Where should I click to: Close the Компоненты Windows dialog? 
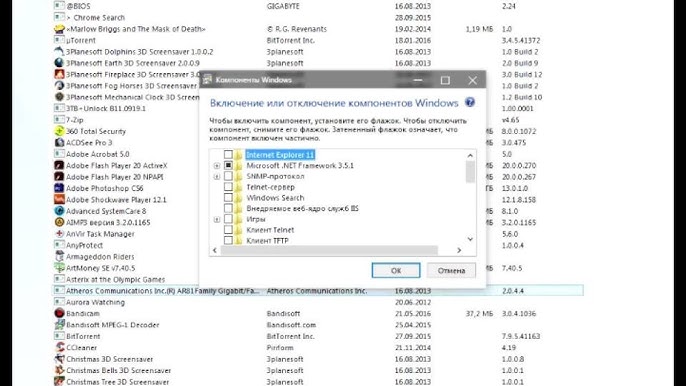tap(472, 80)
